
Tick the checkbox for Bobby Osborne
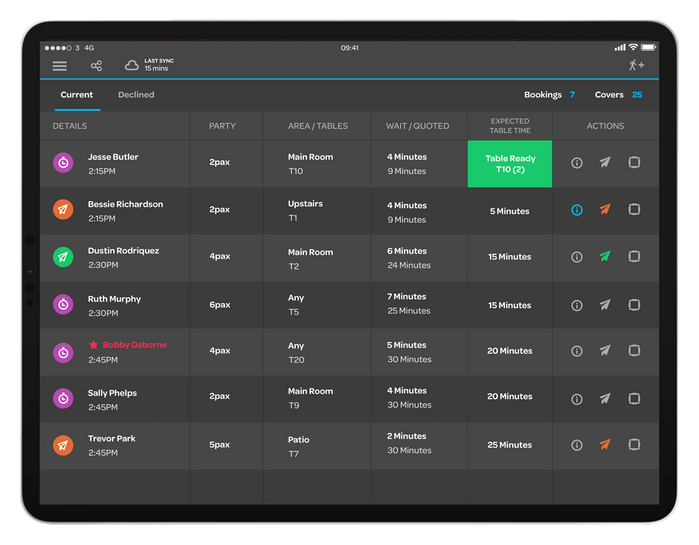(x=634, y=351)
